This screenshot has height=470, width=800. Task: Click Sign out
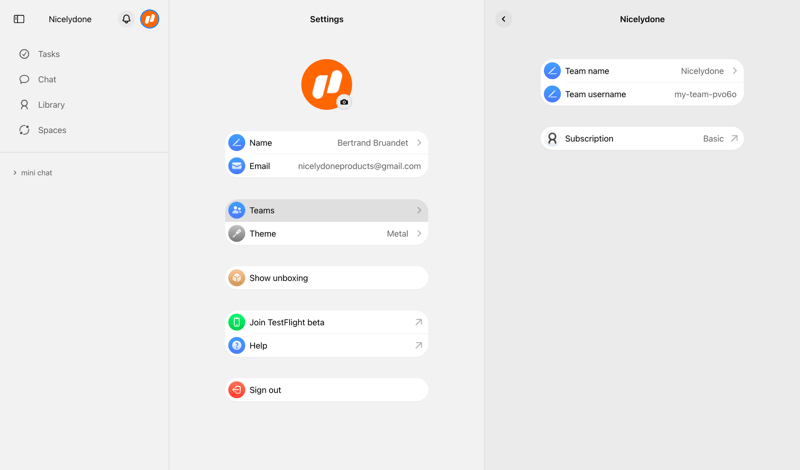point(327,390)
